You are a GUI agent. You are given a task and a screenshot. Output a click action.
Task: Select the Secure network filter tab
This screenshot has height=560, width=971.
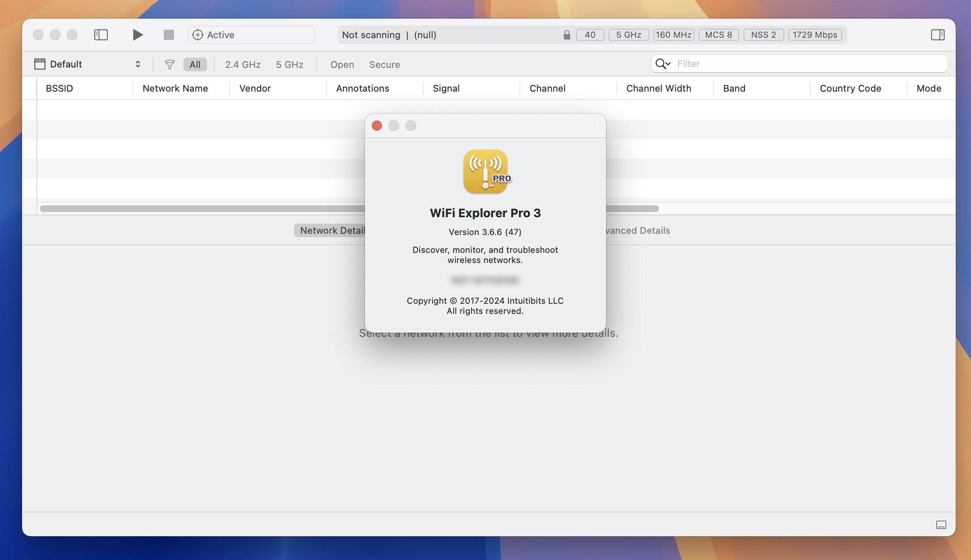pos(384,64)
